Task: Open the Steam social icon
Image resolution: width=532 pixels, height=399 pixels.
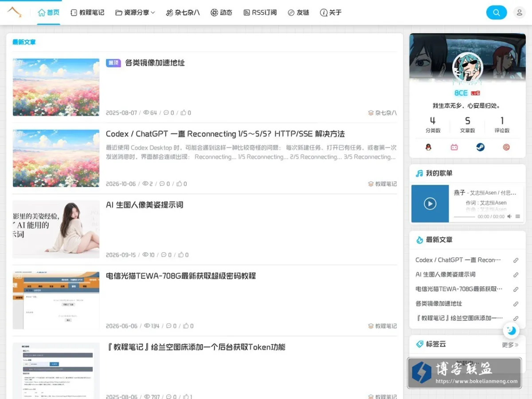Action: pos(480,147)
